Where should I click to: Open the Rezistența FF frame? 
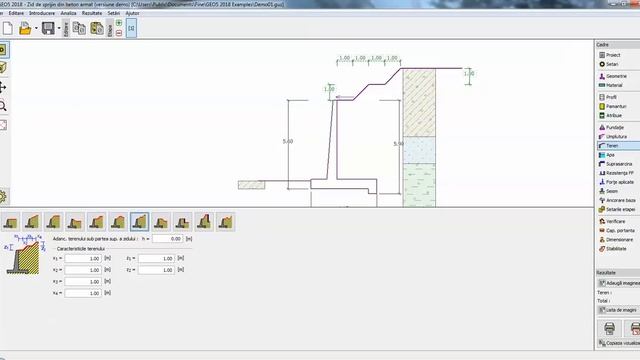618,173
